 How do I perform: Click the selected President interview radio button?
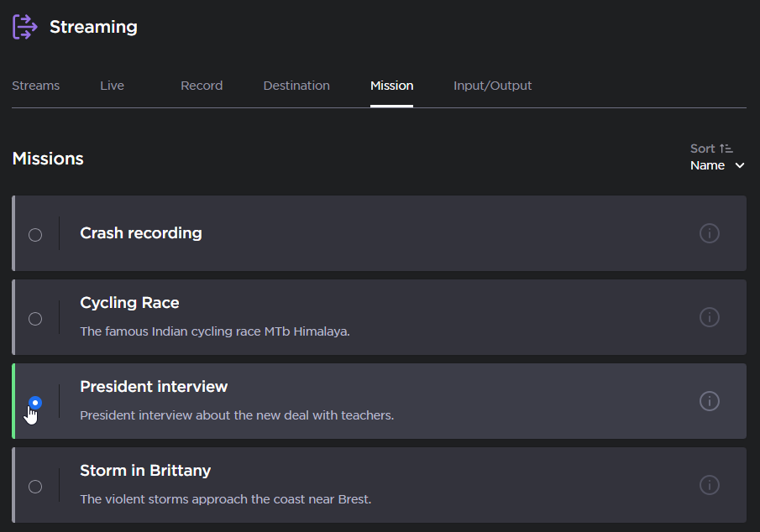click(x=35, y=403)
